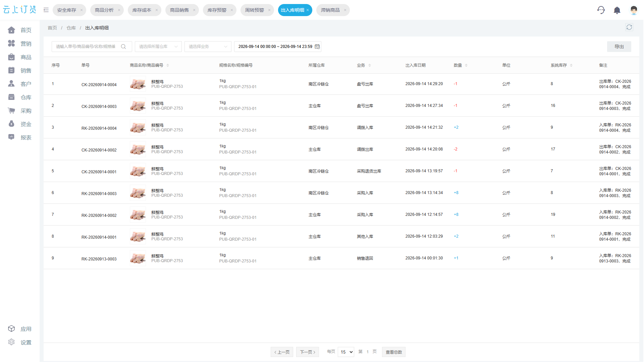The height and width of the screenshot is (362, 644).
Task: Click the 下一页 button
Action: [x=308, y=352]
